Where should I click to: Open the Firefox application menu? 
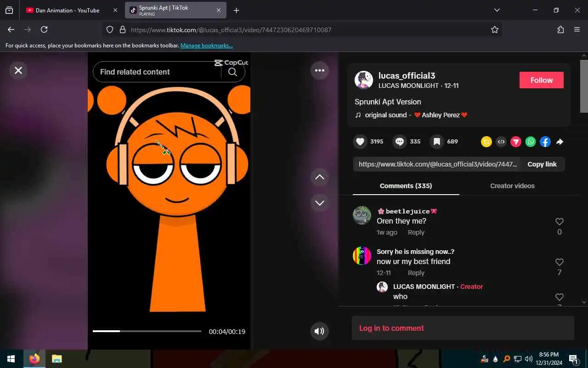(x=577, y=29)
